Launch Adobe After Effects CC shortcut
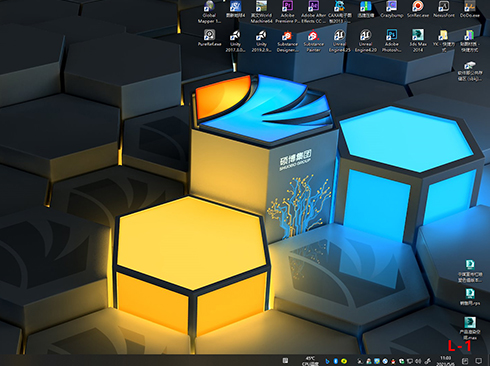The image size is (490, 366). (x=313, y=12)
